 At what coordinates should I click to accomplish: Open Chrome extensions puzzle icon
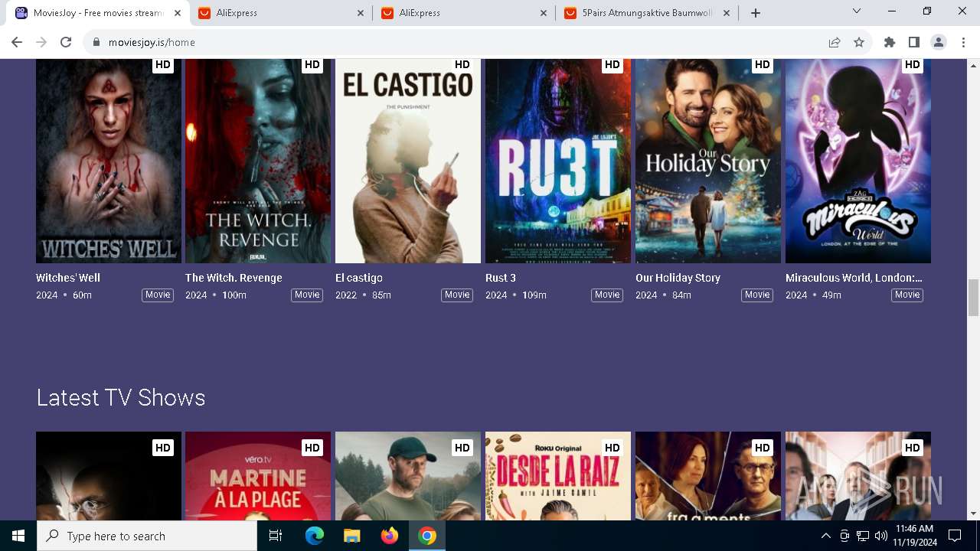pos(889,42)
